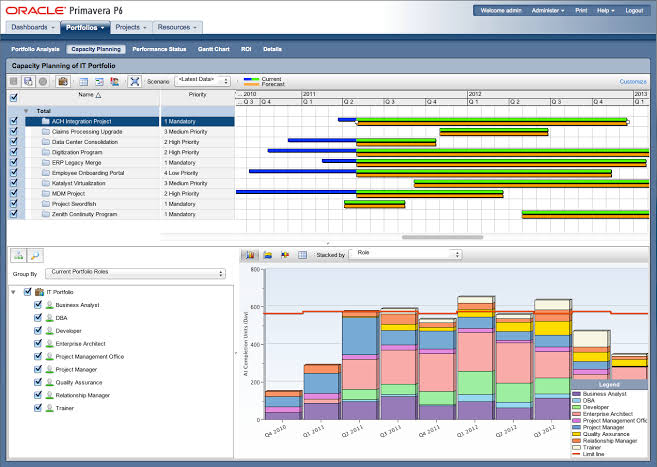
Task: Click the Gantt horizontal scrollbar thumb
Action: click(442, 237)
